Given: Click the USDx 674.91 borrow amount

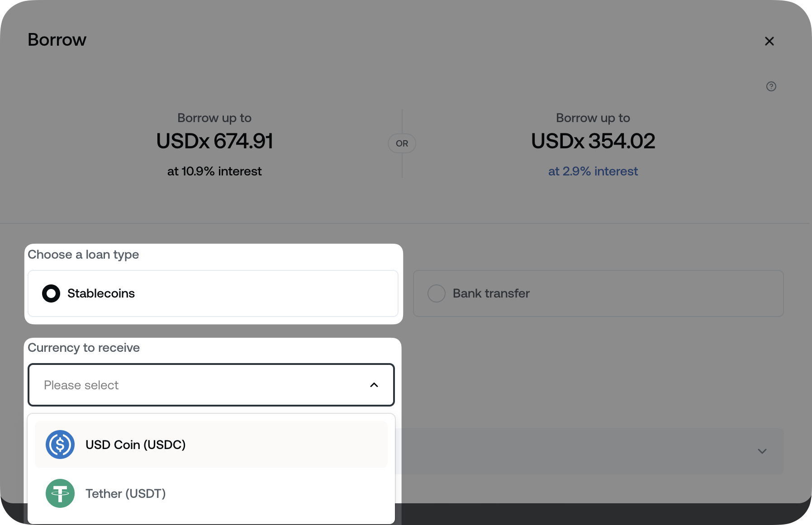Looking at the screenshot, I should [214, 141].
